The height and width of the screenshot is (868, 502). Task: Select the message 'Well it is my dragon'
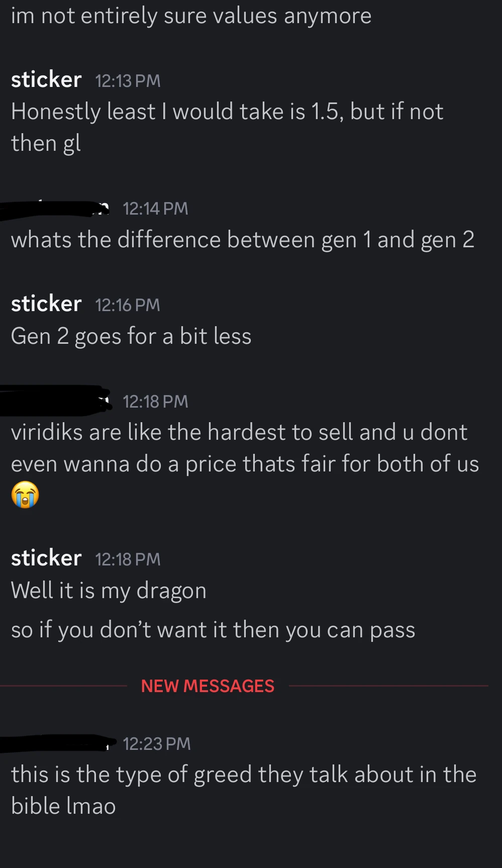[109, 591]
